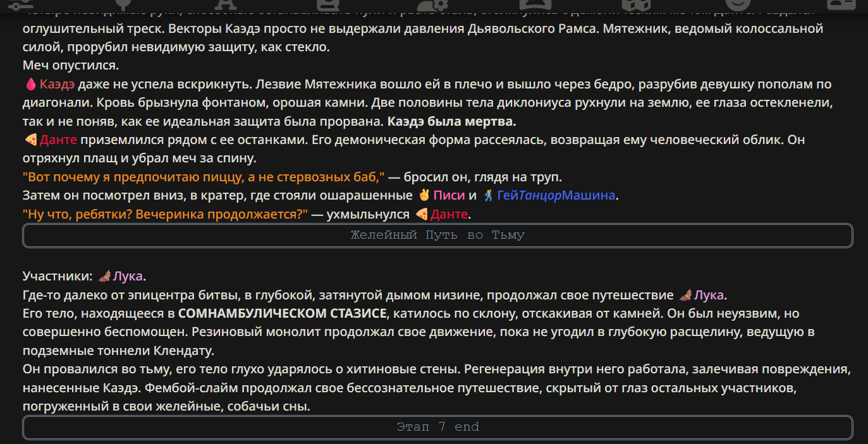Click the bat emoji after 'Участники:'
This screenshot has width=868, height=444.
104,276
